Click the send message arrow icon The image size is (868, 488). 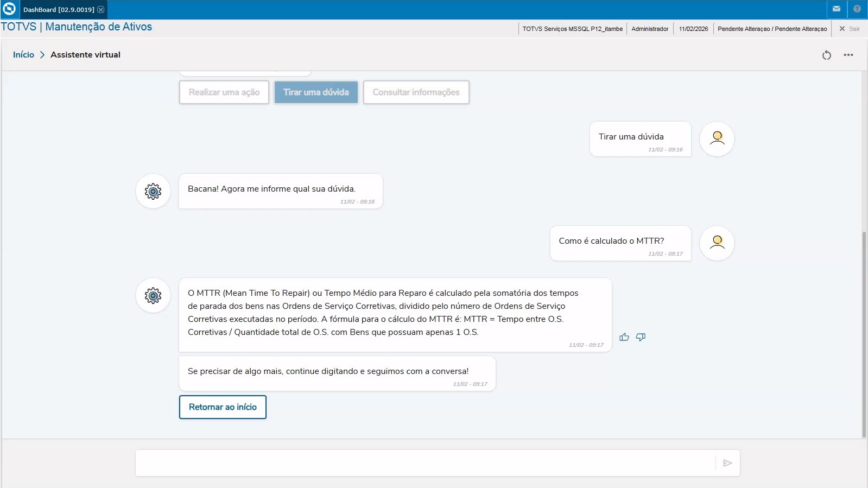[727, 463]
